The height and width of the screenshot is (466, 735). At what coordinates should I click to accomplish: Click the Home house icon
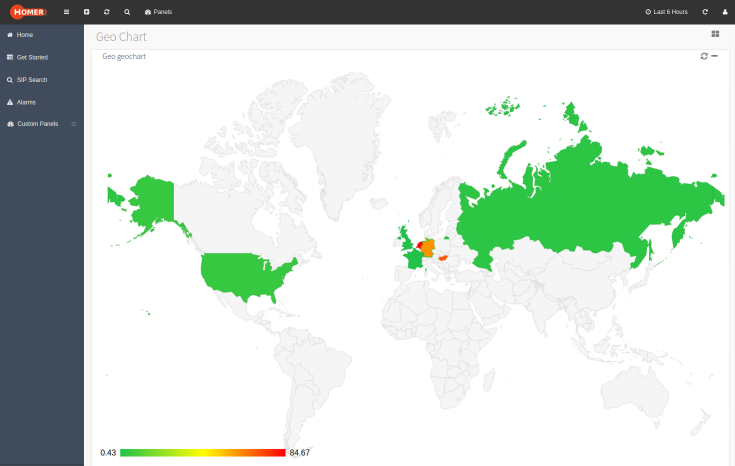10,35
